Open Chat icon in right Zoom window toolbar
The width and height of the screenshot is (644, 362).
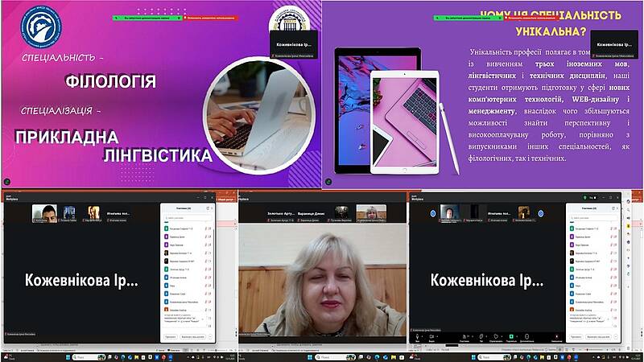tap(481, 336)
